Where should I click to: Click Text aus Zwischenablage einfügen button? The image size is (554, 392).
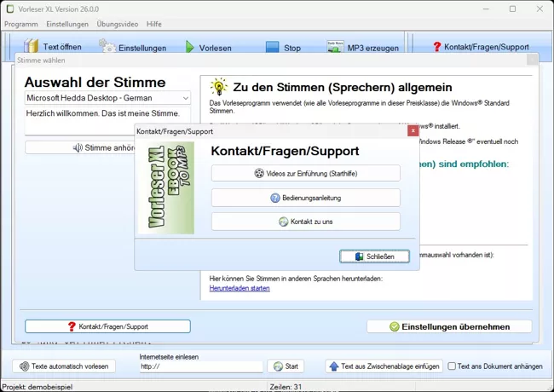coord(384,366)
